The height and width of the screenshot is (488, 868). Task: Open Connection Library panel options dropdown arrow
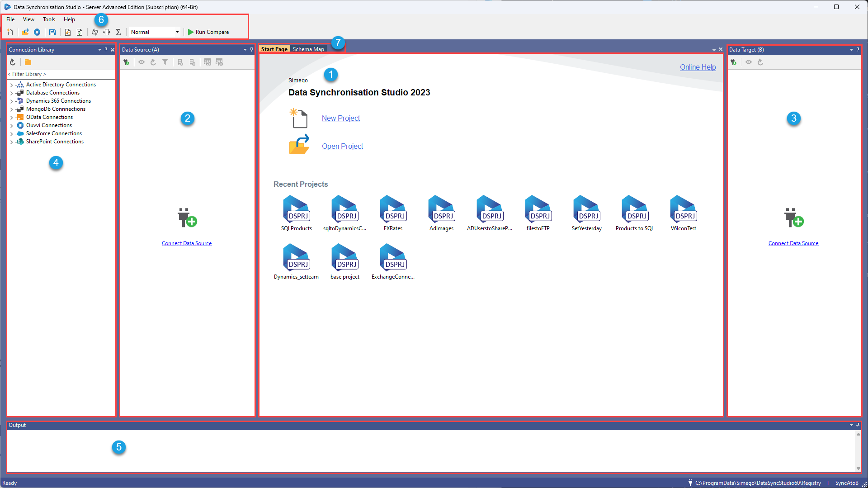coord(99,50)
